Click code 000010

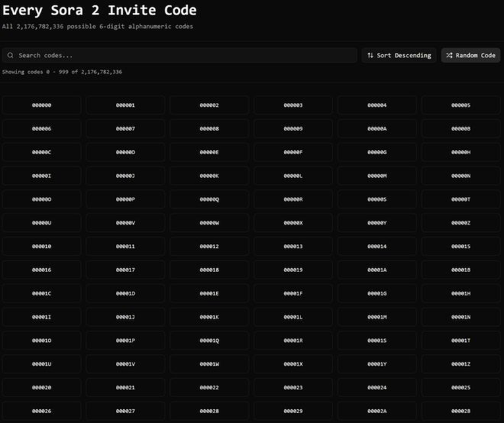pyautogui.click(x=42, y=246)
